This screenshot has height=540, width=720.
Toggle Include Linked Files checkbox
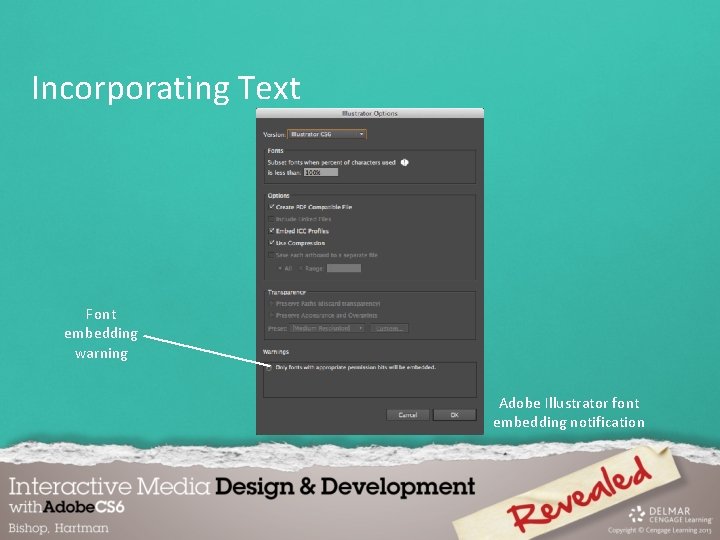[271, 219]
